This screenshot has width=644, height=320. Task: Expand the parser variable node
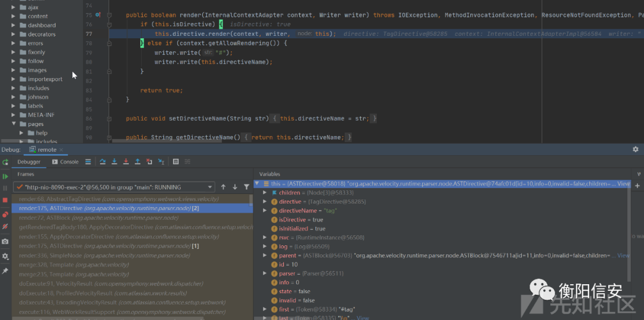[265, 273]
